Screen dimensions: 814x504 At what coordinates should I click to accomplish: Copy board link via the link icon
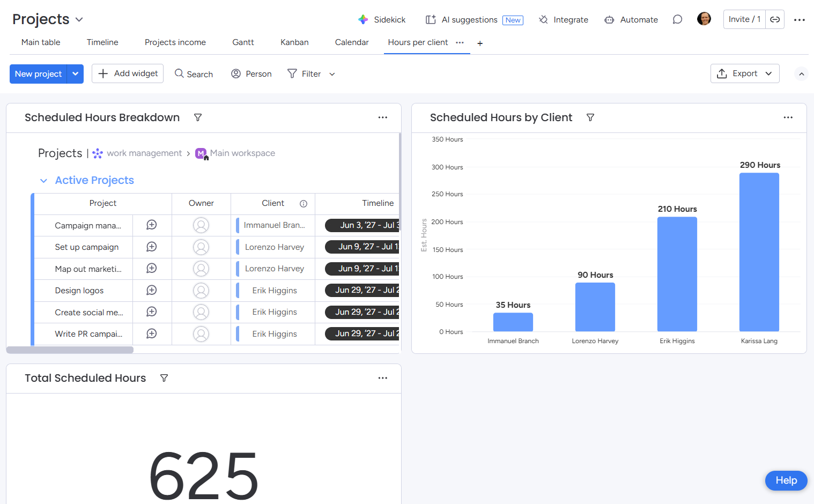tap(775, 19)
